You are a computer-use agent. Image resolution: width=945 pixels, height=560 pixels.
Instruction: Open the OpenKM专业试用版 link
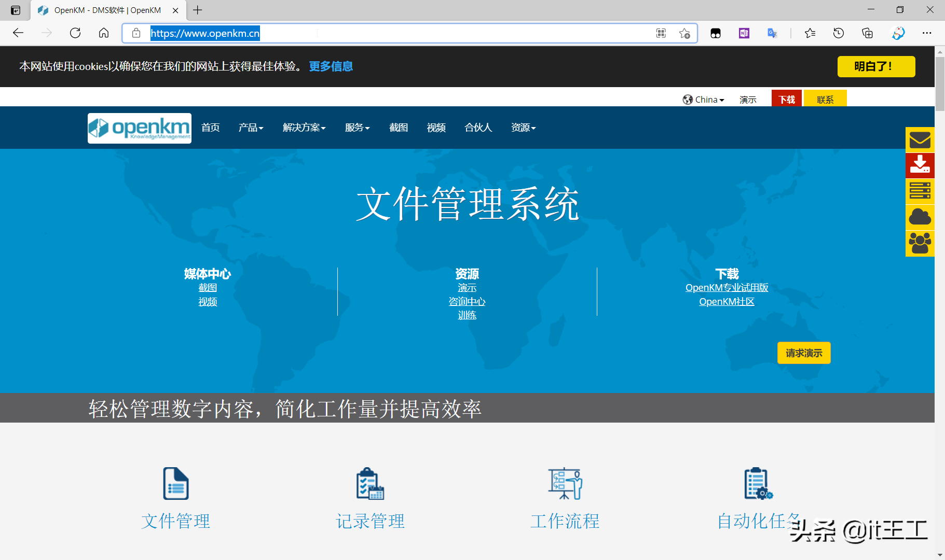[727, 288]
